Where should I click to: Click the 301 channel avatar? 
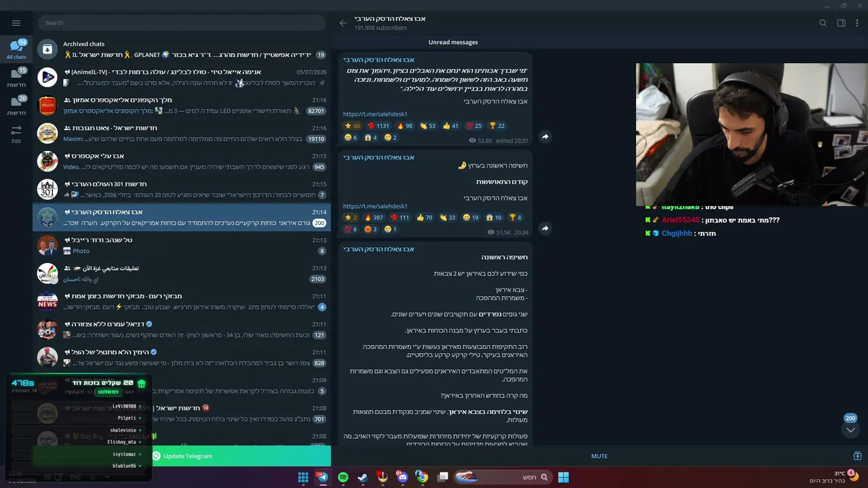tap(47, 189)
